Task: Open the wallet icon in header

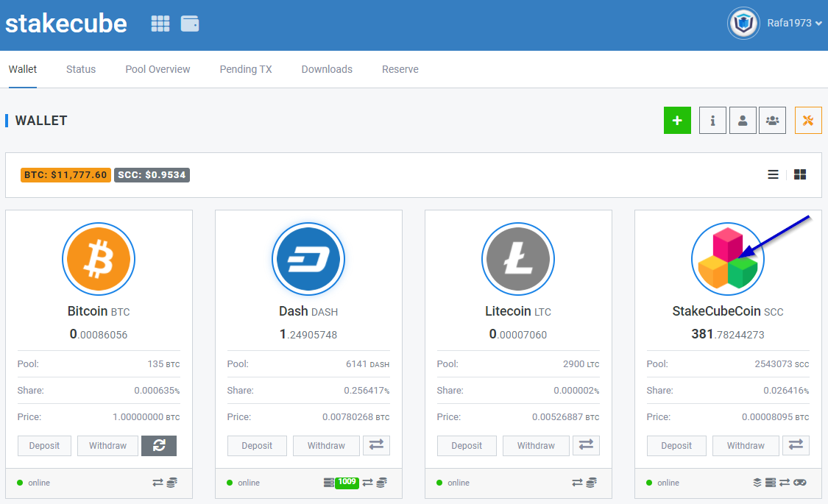Action: (190, 24)
